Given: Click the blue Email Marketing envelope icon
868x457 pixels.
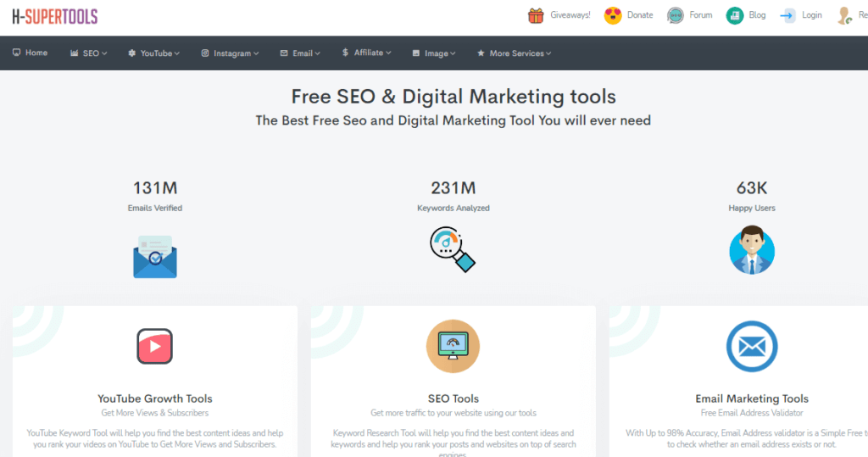Looking at the screenshot, I should [752, 346].
